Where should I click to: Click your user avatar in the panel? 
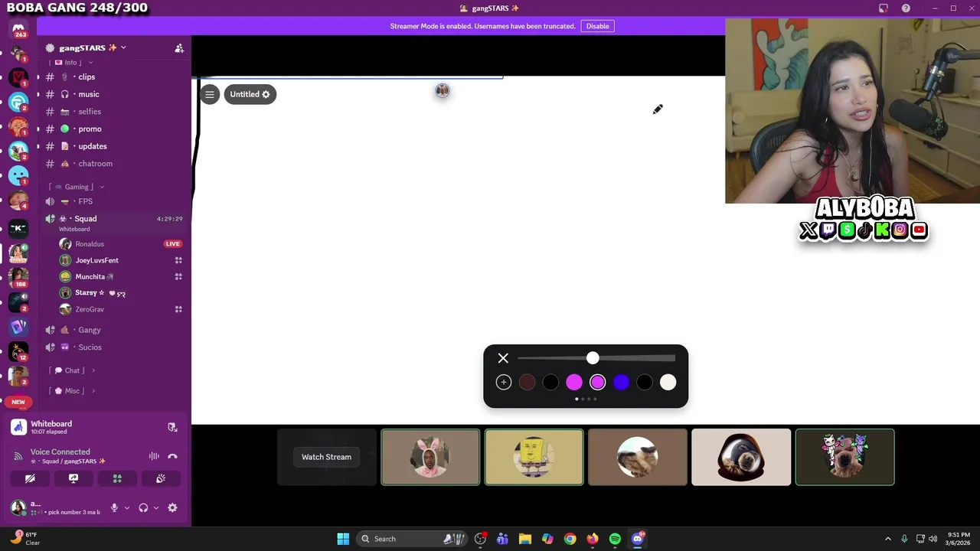pyautogui.click(x=17, y=507)
